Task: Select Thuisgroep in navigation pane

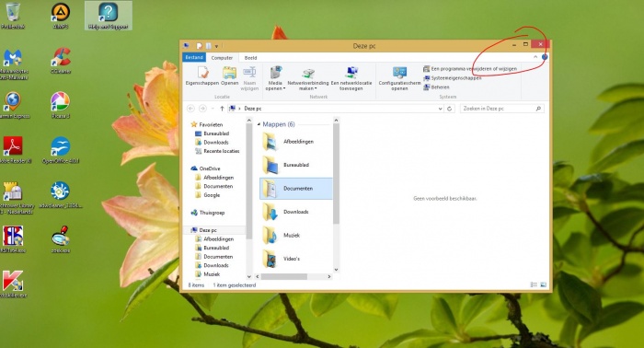Action: pyautogui.click(x=207, y=213)
